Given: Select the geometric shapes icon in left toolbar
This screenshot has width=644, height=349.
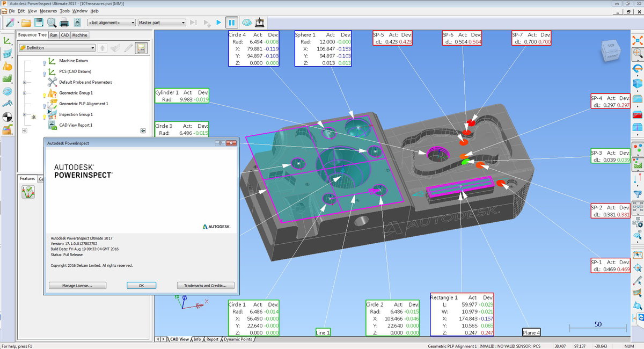Looking at the screenshot, I should (7, 66).
